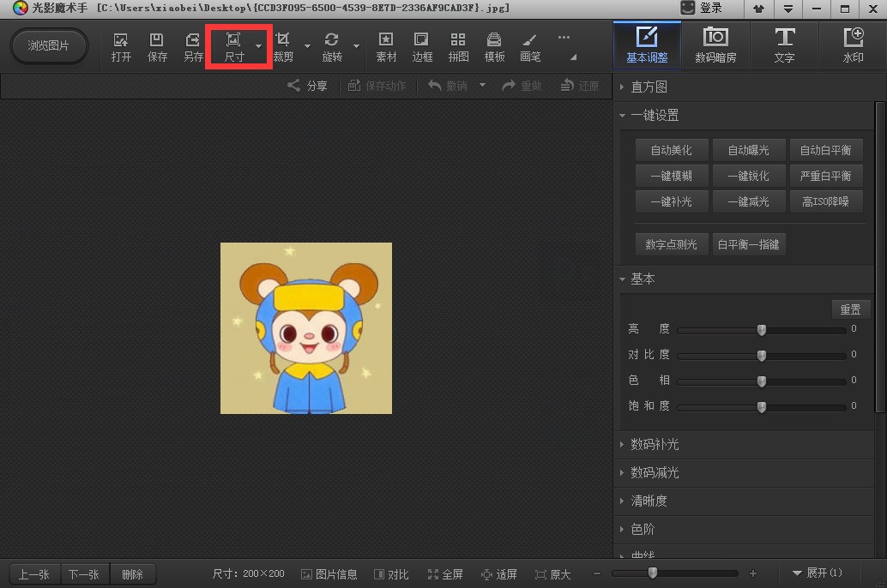Open the Material (素材) tool
Screen dimensions: 887x588
pyautogui.click(x=386, y=46)
